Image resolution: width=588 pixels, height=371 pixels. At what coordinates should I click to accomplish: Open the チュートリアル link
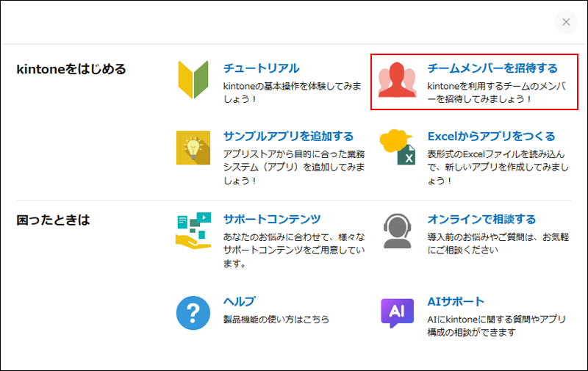[x=262, y=68]
